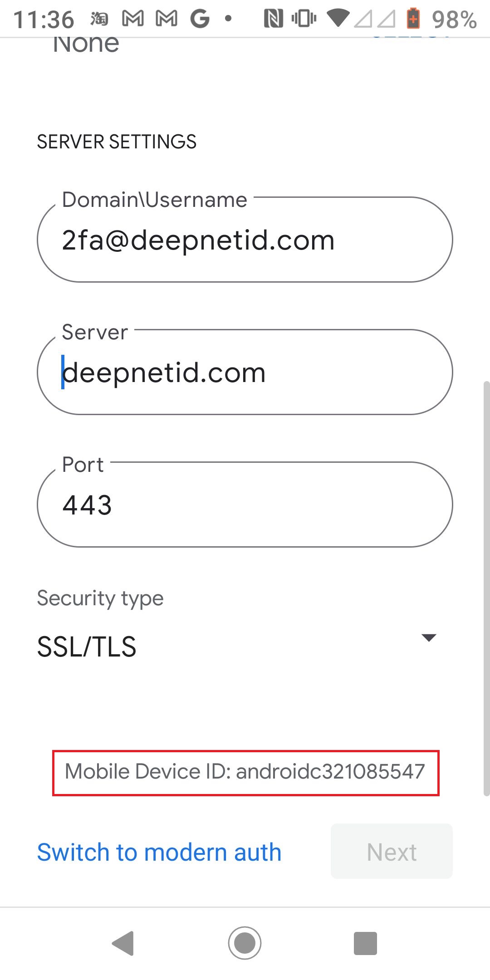
Task: Open recent apps with square button
Action: [365, 943]
